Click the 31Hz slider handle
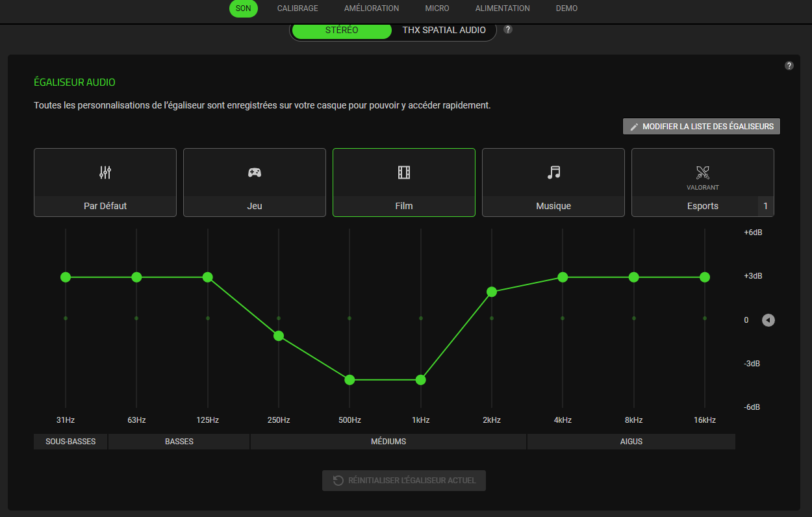 [x=66, y=277]
